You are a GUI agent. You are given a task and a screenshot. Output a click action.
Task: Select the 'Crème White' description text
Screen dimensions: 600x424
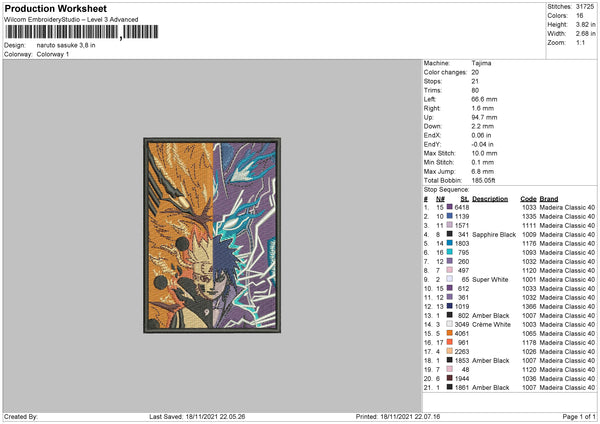click(491, 325)
